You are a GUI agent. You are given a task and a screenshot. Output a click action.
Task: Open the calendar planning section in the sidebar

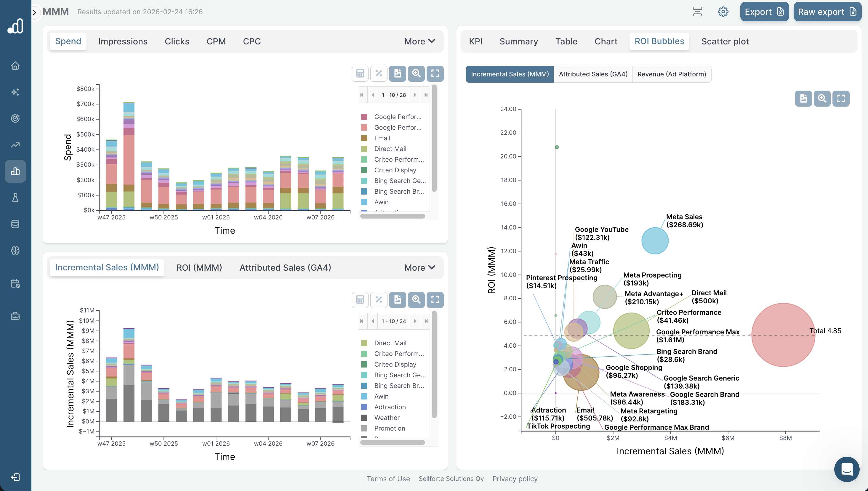tap(15, 284)
